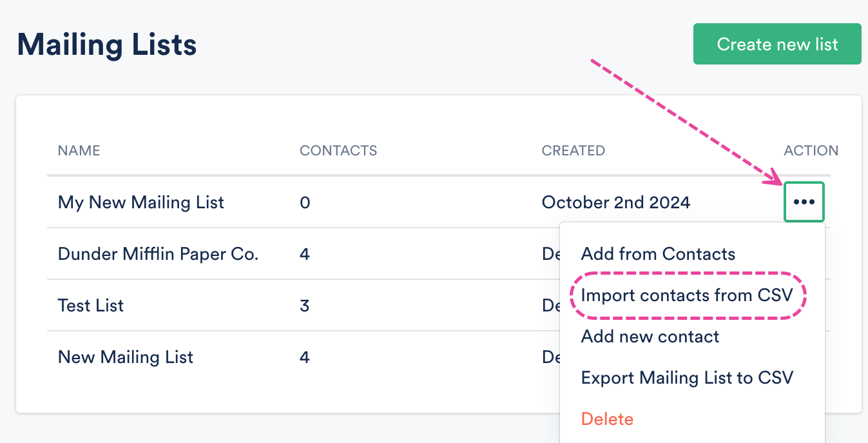Choose Export Mailing List to CSV
868x443 pixels.
pyautogui.click(x=687, y=378)
